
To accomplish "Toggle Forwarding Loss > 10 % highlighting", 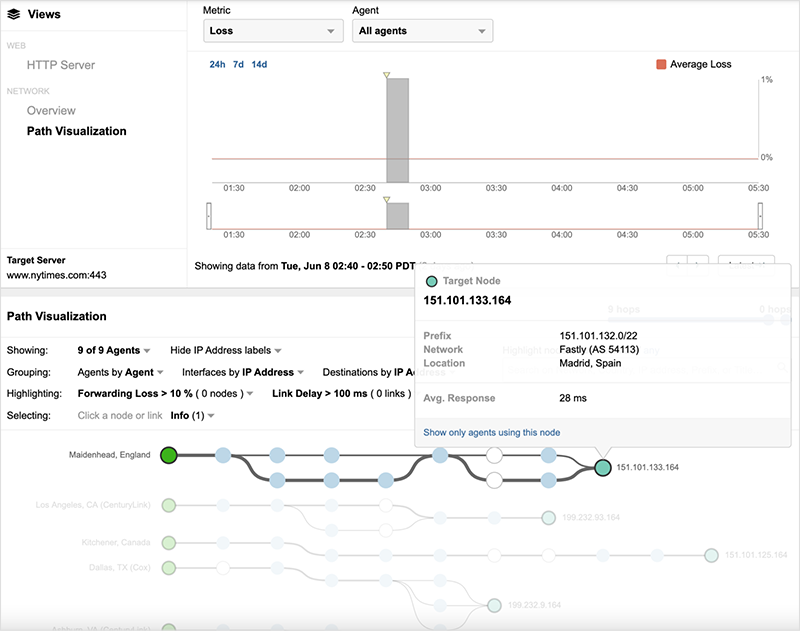I will click(x=165, y=394).
